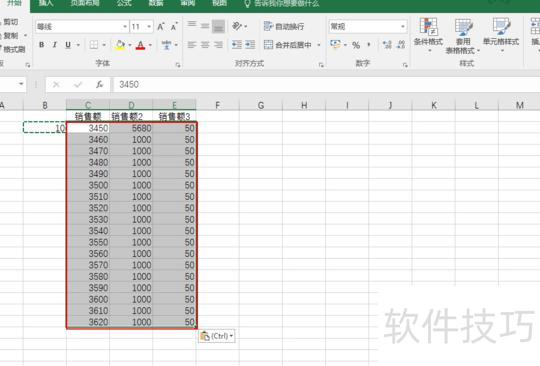540x366 pixels.
Task: Open the Name Box dropdown
Action: point(21,84)
